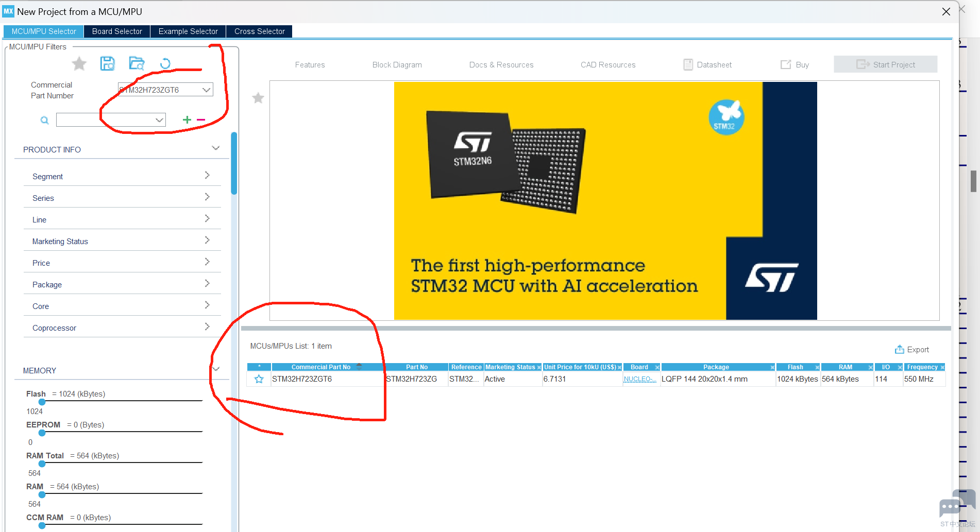Click the Start Project button
This screenshot has height=532, width=980.
click(x=886, y=64)
